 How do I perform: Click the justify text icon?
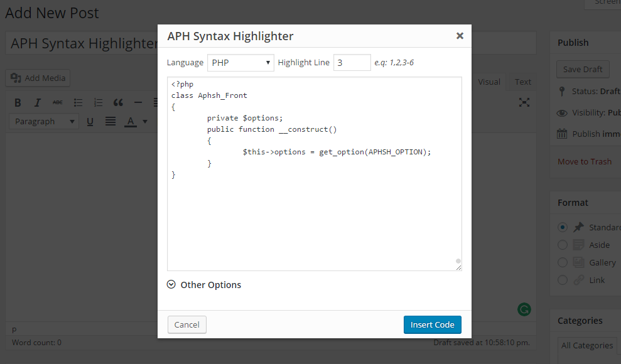tap(111, 122)
